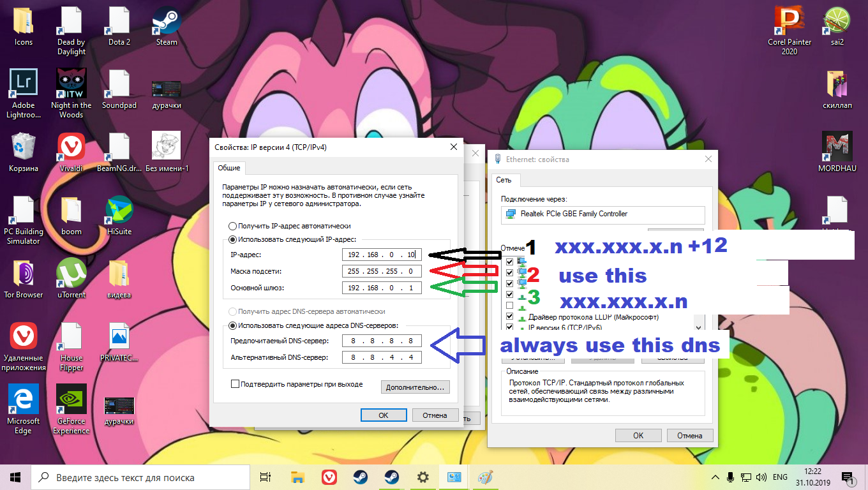Open File Explorer from the taskbar
Viewport: 868px width, 490px height.
297,477
